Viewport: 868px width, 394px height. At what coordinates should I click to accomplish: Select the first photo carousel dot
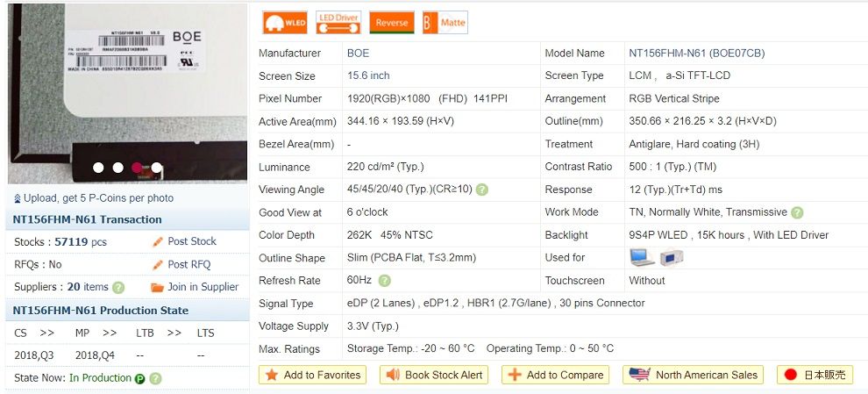coord(98,168)
